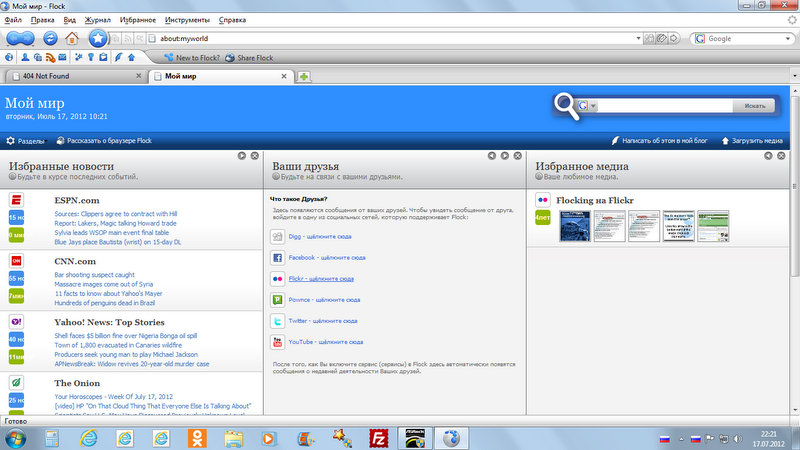Open the Справка menu

pos(232,20)
